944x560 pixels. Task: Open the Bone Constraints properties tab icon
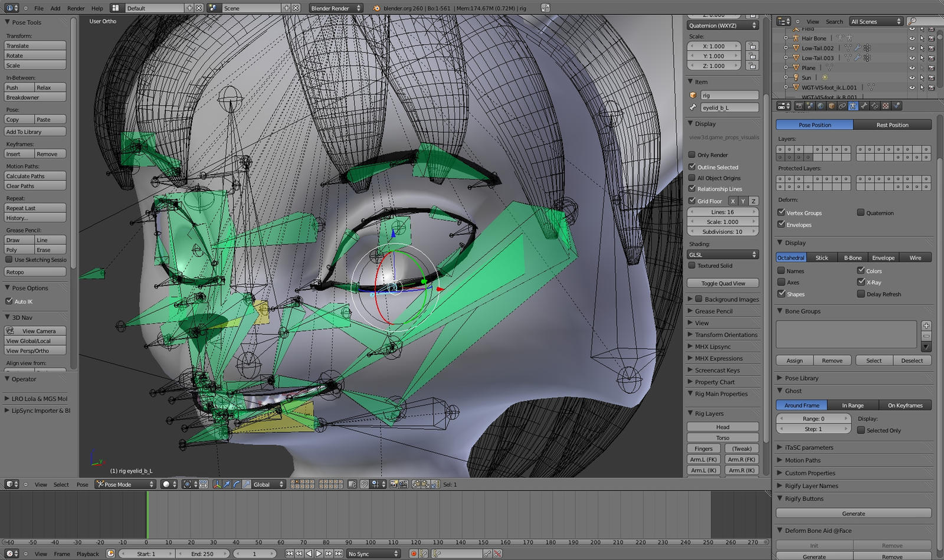pyautogui.click(x=874, y=106)
